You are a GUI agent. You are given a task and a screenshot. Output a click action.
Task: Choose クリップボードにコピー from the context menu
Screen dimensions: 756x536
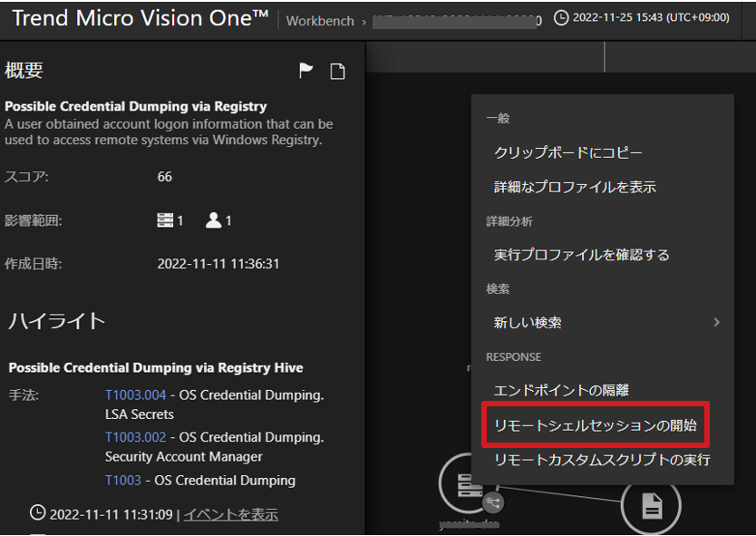(568, 153)
